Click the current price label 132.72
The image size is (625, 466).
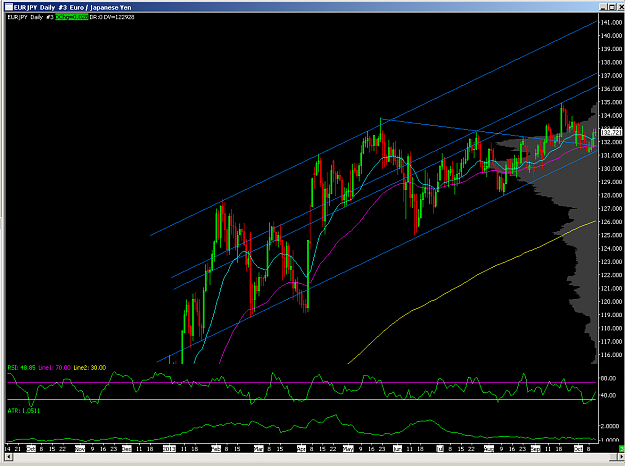[611, 132]
